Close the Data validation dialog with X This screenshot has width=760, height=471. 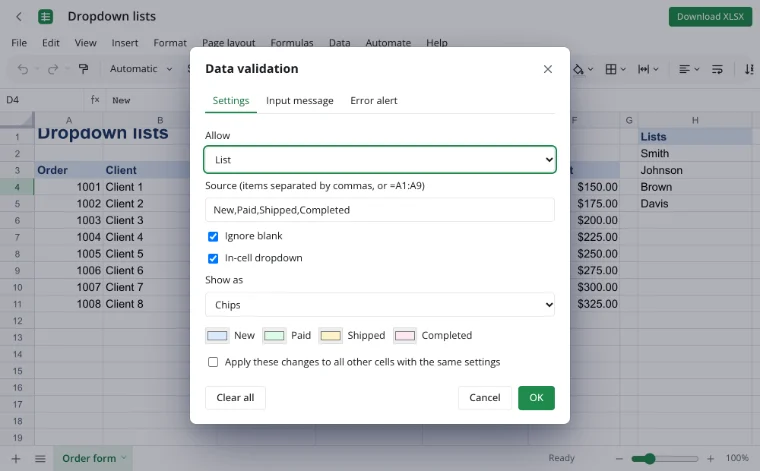point(548,69)
